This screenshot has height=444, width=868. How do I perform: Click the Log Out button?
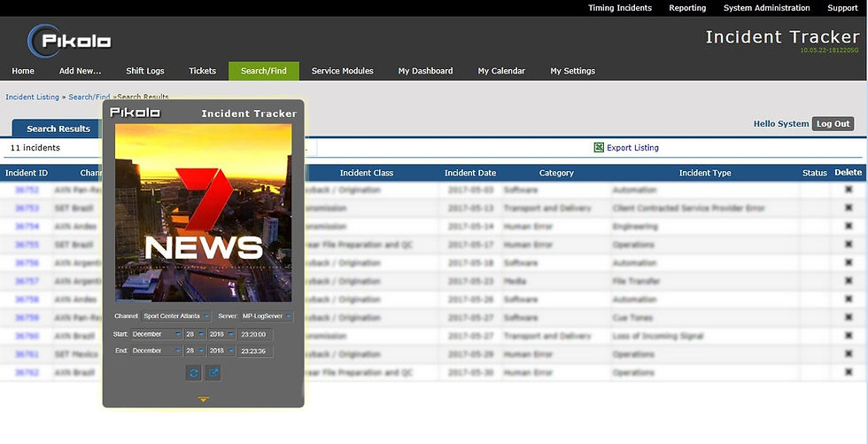(833, 123)
